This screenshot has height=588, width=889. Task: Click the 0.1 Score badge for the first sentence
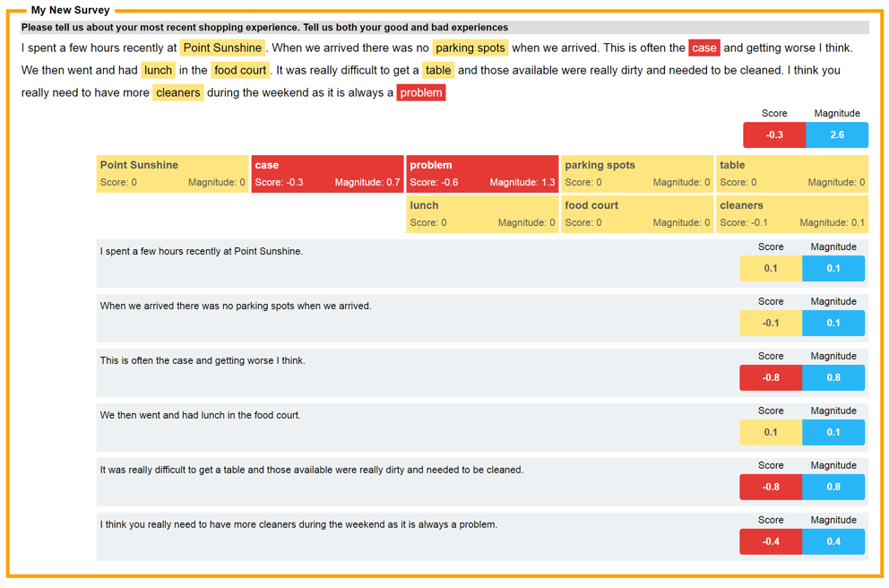click(x=772, y=268)
